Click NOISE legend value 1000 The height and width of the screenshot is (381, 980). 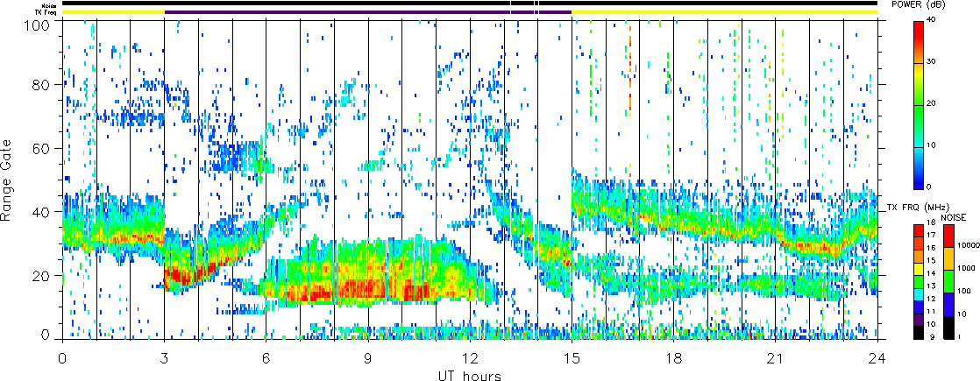point(967,268)
